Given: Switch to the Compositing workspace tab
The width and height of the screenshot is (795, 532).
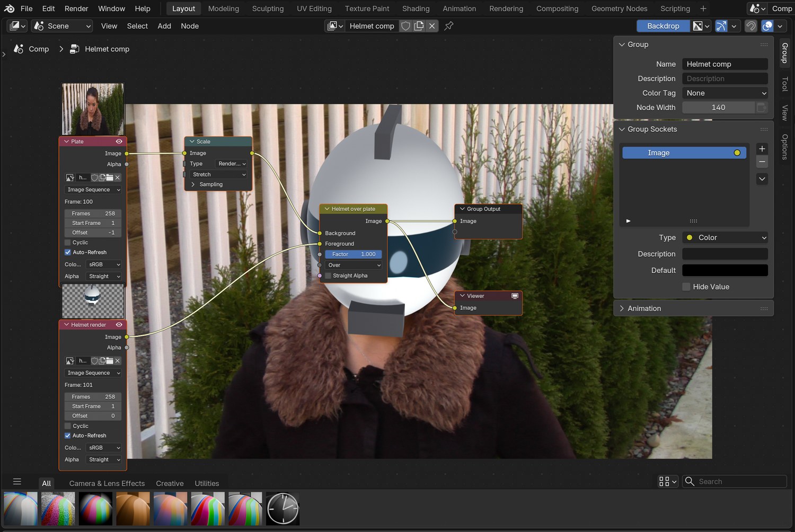Looking at the screenshot, I should (x=557, y=8).
